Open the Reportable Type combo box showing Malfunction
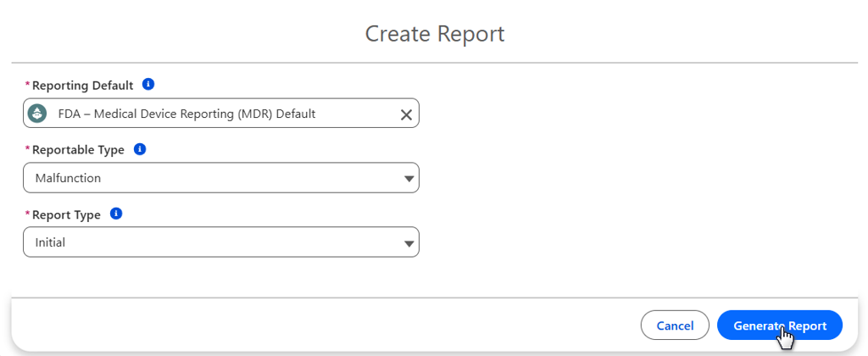 pos(220,178)
